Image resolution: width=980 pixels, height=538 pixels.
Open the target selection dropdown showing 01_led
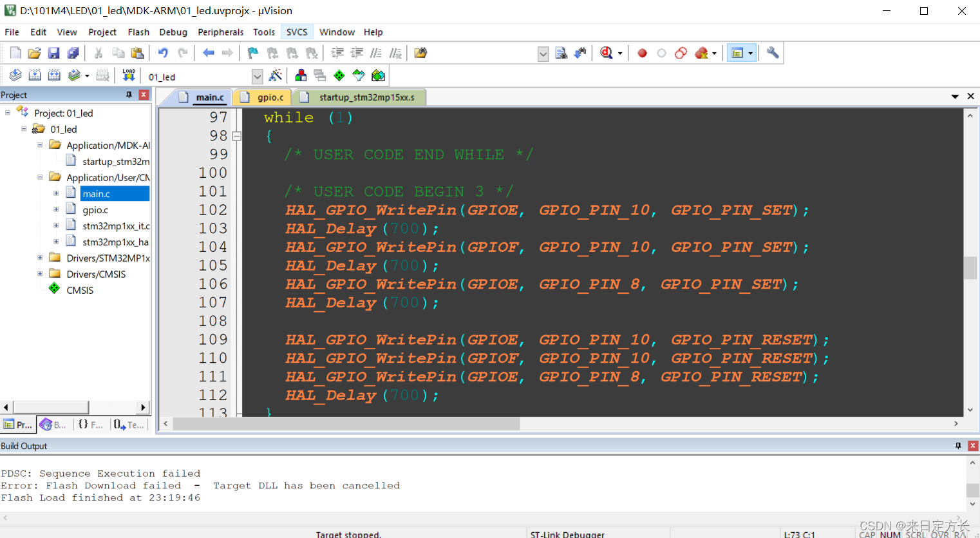tap(258, 76)
